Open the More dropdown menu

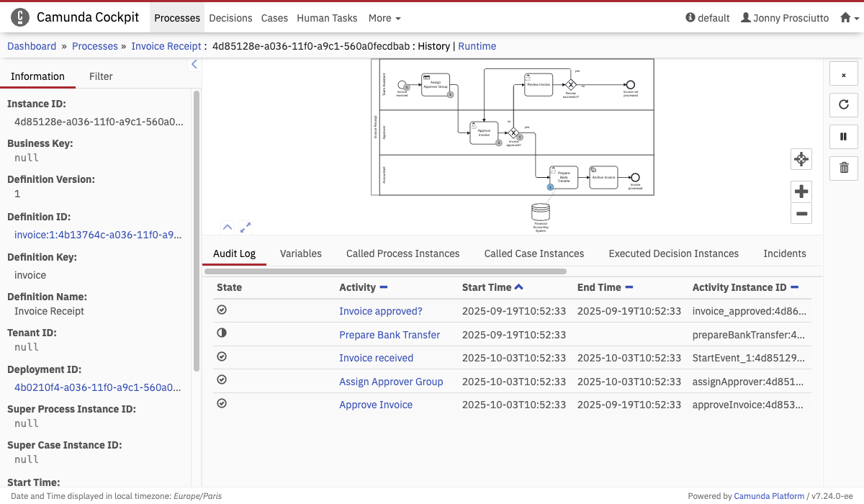coord(384,18)
